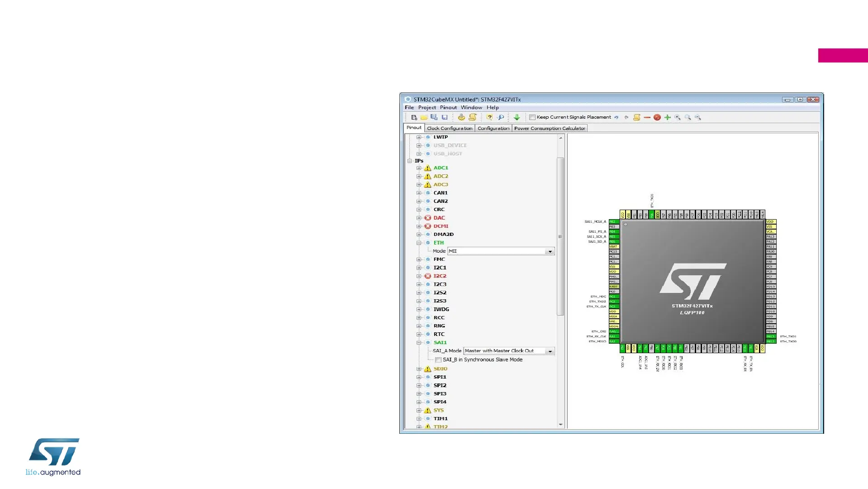Open the Project menu
Viewport: 868px width, 489px height.
coord(427,108)
